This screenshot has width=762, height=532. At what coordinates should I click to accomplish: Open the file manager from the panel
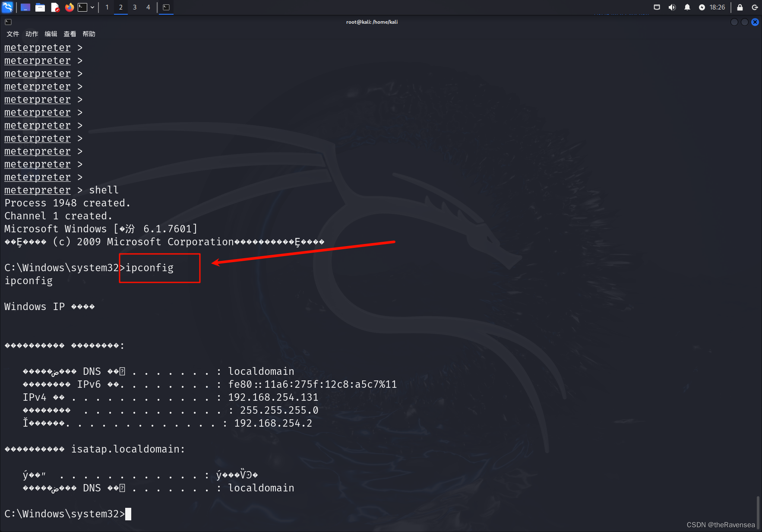point(40,7)
